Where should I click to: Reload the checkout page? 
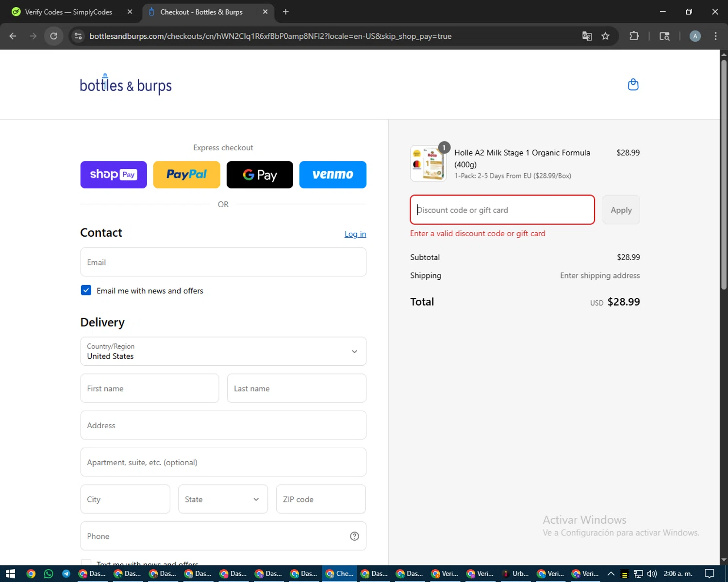tap(54, 36)
